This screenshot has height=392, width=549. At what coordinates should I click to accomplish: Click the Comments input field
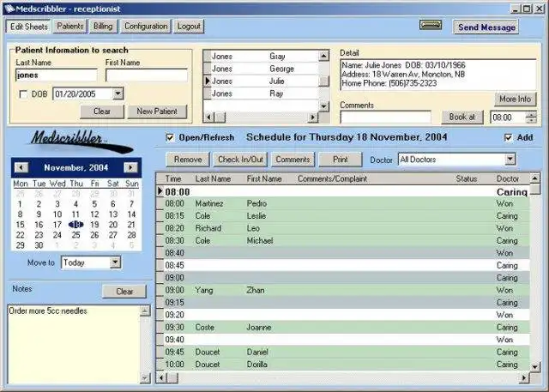[x=385, y=118]
